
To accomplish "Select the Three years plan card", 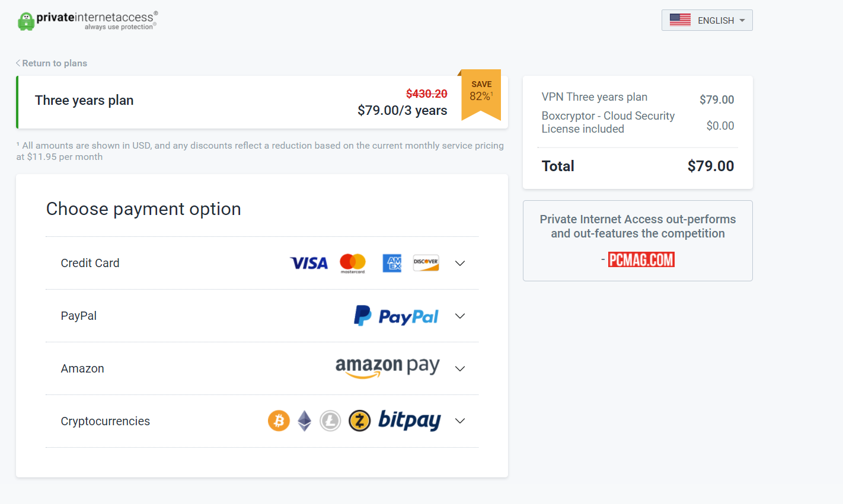I will click(x=262, y=102).
